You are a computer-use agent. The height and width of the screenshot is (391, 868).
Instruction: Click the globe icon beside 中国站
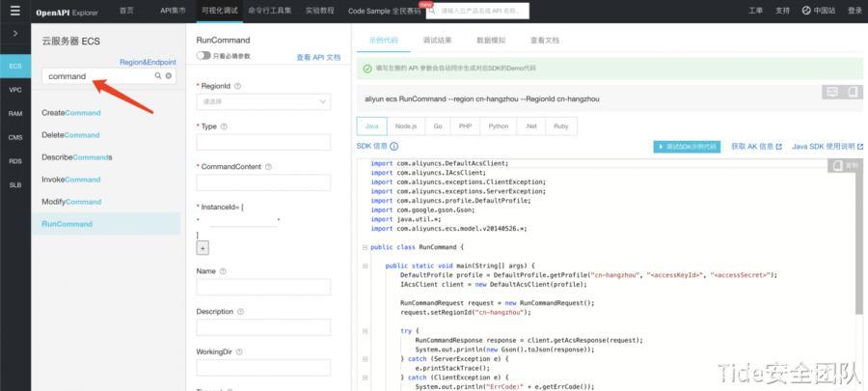point(806,11)
